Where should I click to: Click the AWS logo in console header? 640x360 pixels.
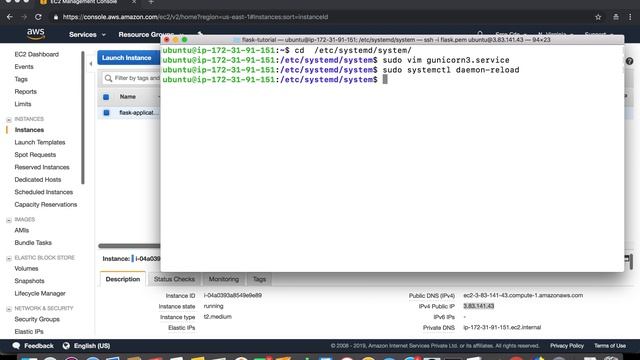tap(36, 34)
